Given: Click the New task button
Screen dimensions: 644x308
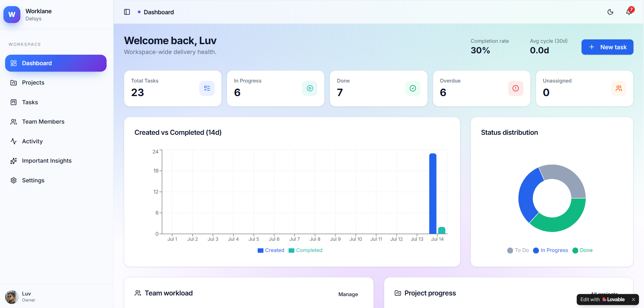Looking at the screenshot, I should (x=607, y=47).
